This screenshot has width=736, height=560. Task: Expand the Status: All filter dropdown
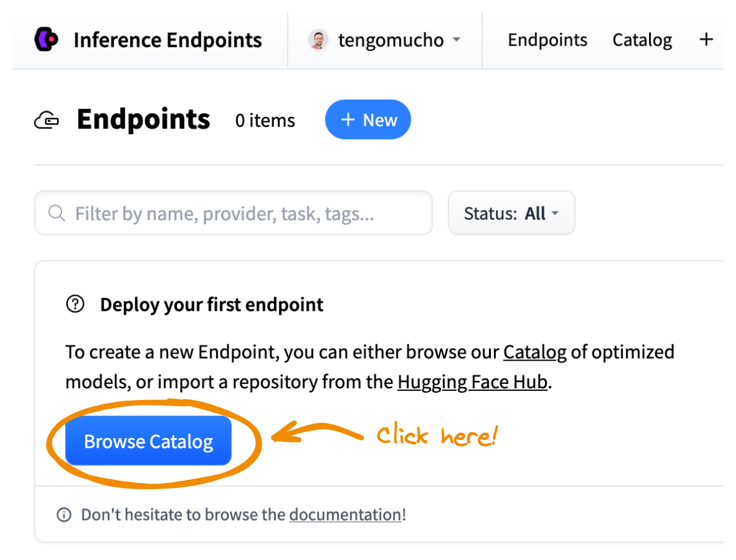click(x=511, y=213)
